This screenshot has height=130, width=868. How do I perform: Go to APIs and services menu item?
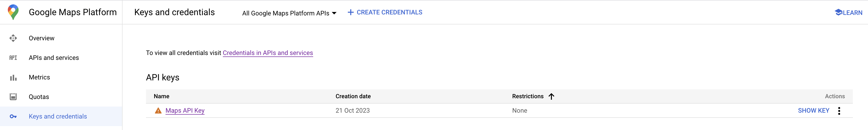(54, 58)
